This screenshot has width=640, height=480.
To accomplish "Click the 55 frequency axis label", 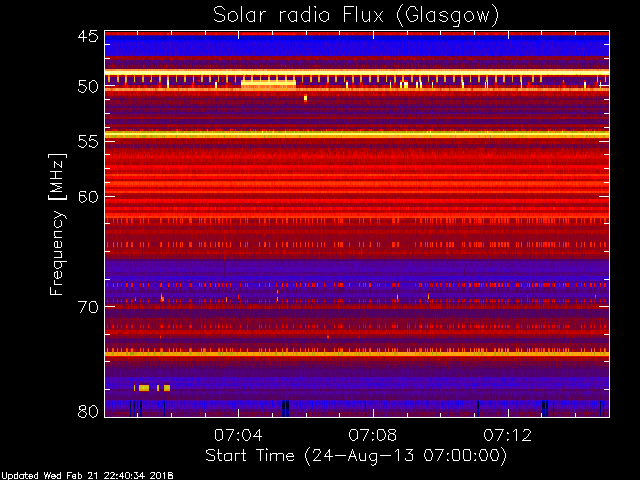I will click(88, 142).
